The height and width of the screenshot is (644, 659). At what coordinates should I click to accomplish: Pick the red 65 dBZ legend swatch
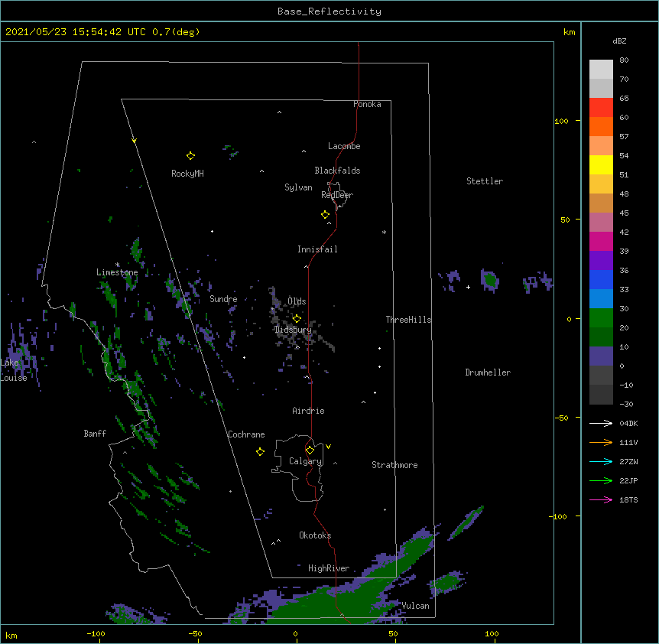click(601, 108)
